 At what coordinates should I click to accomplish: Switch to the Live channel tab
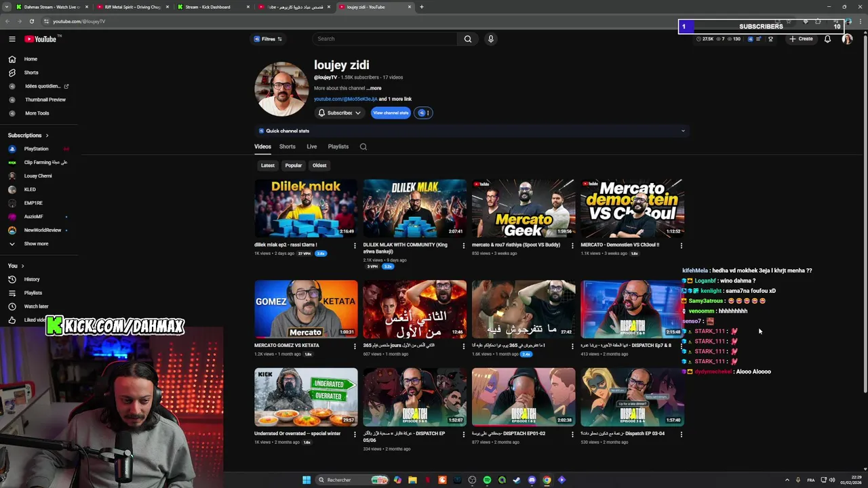click(312, 146)
